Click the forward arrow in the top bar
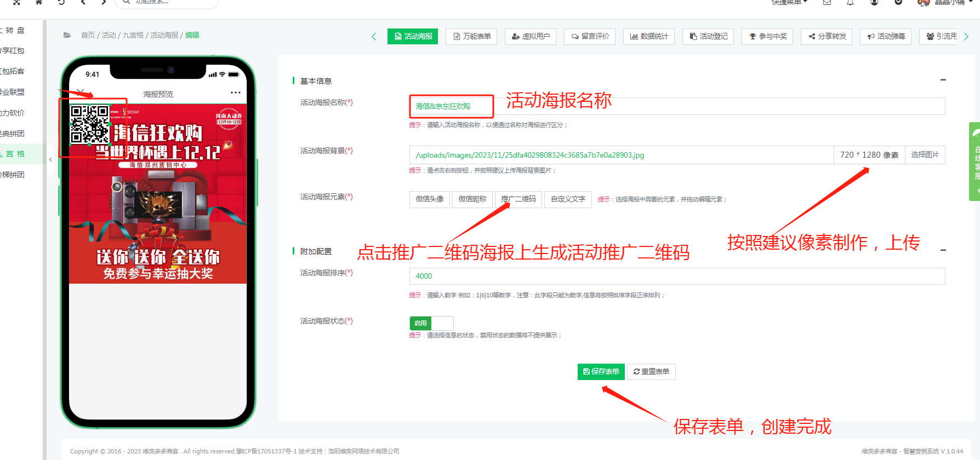This screenshot has width=980, height=460. pyautogui.click(x=104, y=2)
